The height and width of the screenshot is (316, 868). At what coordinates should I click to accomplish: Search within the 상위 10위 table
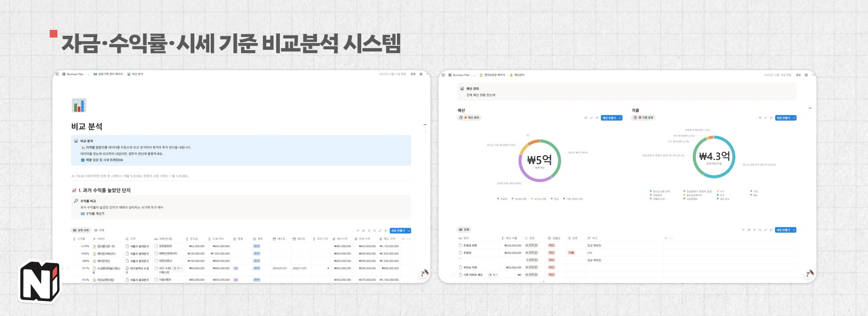374,230
